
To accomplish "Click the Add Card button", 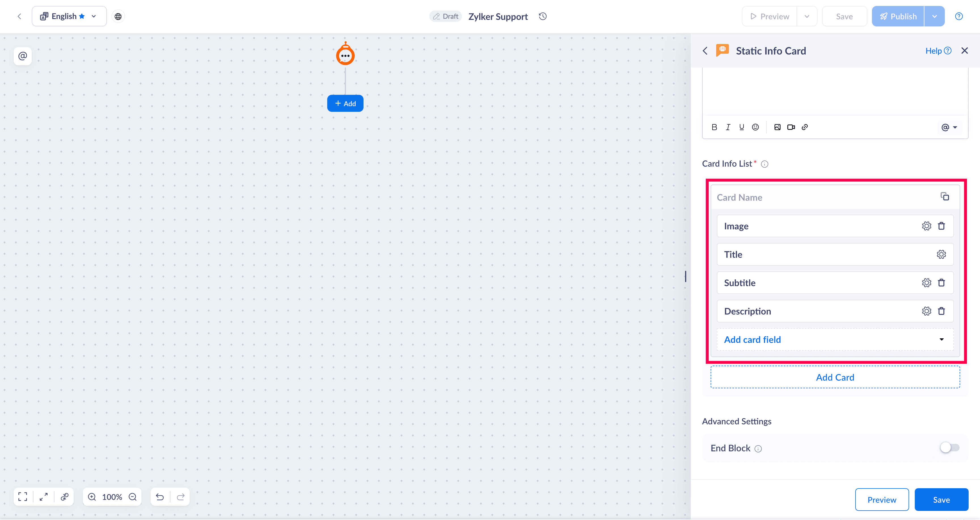I will 835,377.
